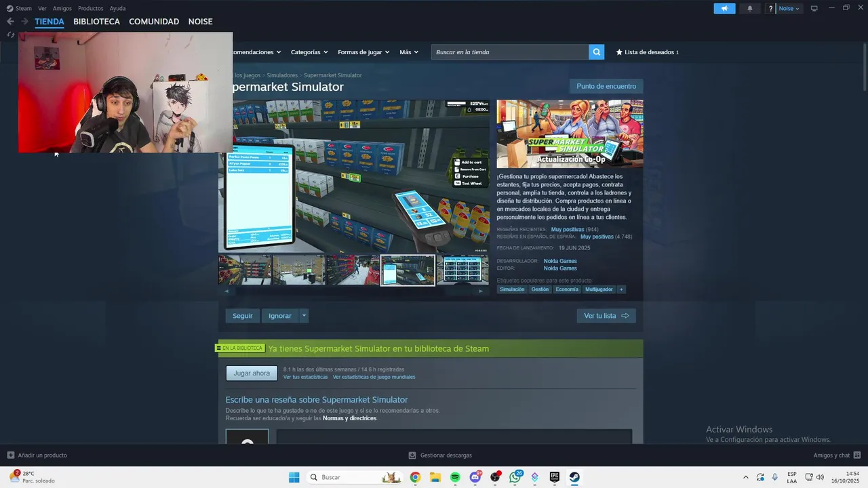Open the arrow dropdown beside Ignorar
Image resolution: width=868 pixels, height=488 pixels.
[x=304, y=316]
